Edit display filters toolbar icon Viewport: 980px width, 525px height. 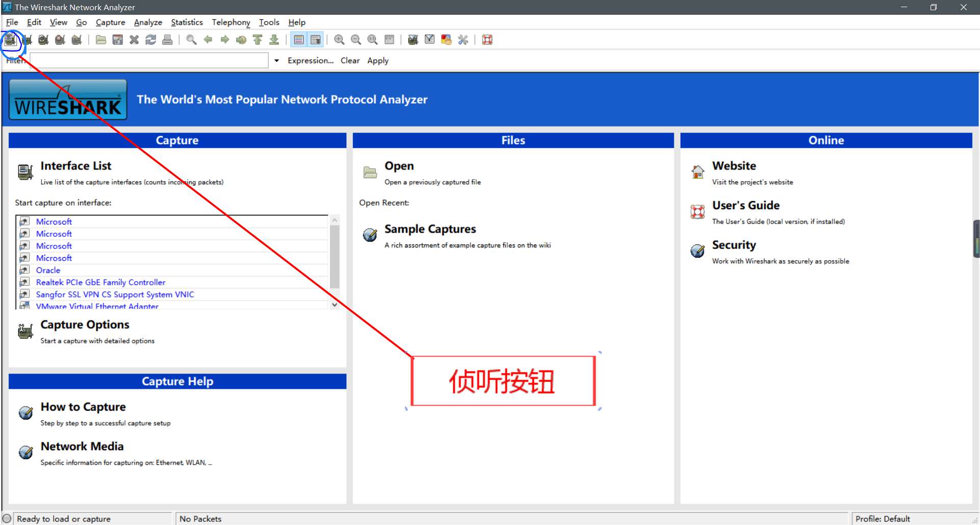point(430,40)
